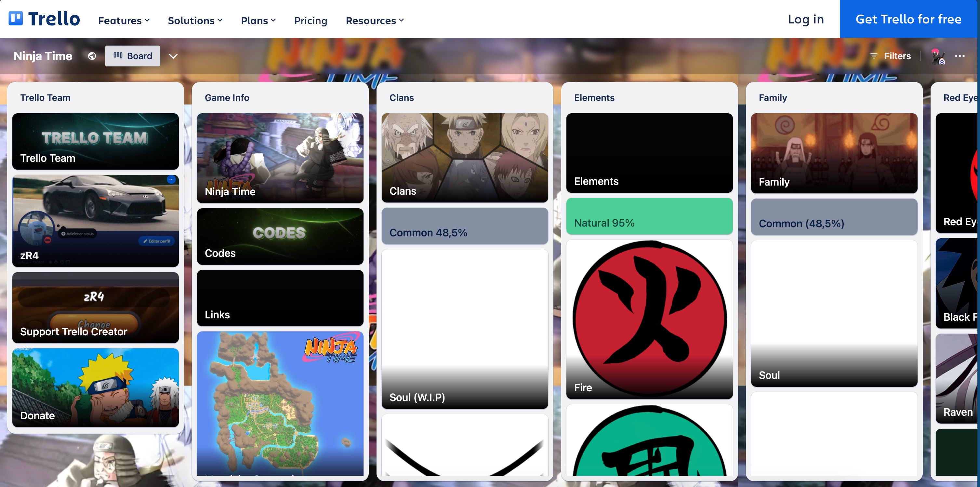Select the Plans menu item
980x487 pixels.
tap(258, 20)
